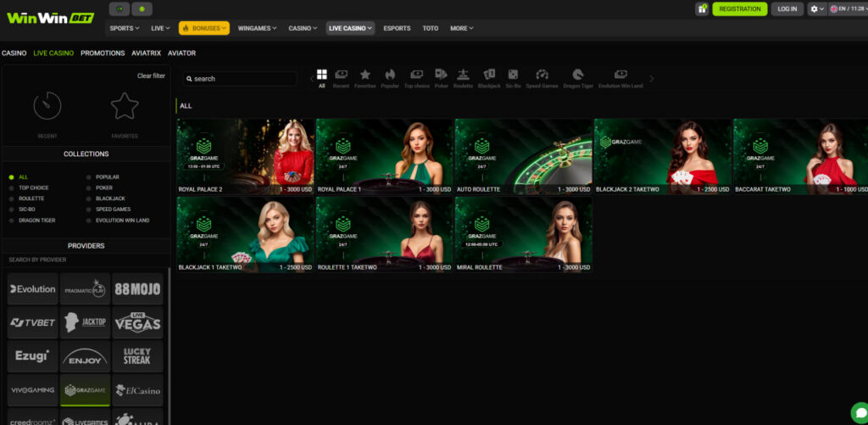The image size is (868, 425).
Task: Open the Auto Roulette game thumbnail
Action: tap(523, 156)
